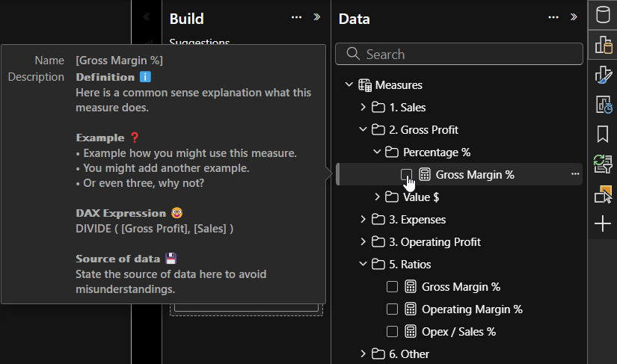Click the 1. Sales folder icon
The height and width of the screenshot is (364, 617).
[378, 107]
